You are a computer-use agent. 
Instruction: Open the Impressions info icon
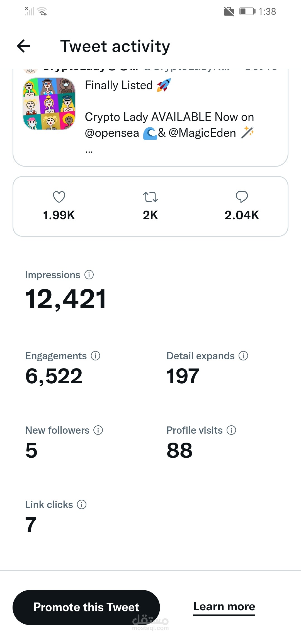point(89,275)
